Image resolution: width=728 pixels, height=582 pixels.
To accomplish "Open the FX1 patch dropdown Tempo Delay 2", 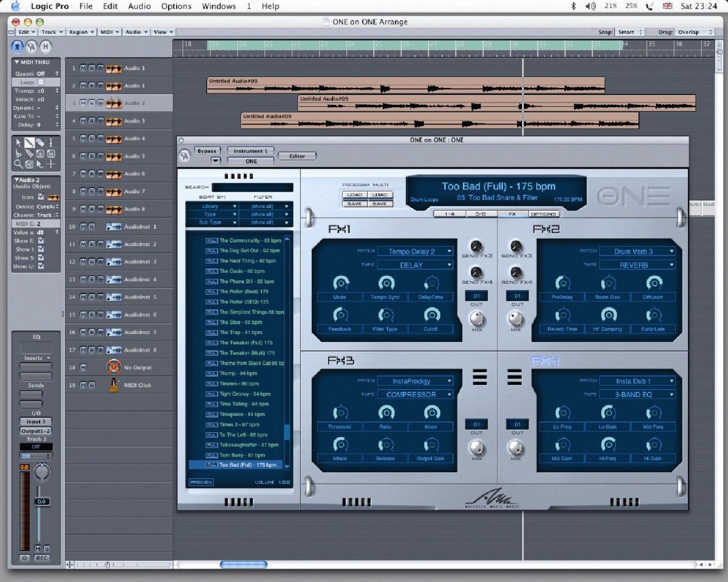I will pyautogui.click(x=415, y=251).
